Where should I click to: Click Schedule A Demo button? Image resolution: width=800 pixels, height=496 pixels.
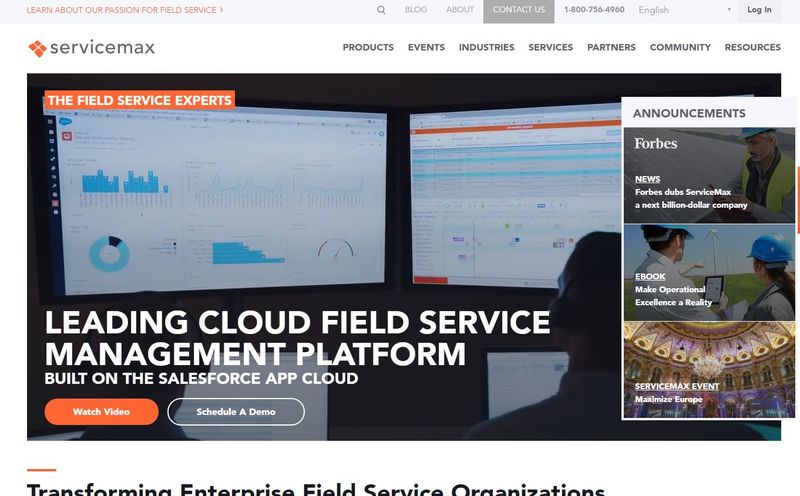(236, 412)
